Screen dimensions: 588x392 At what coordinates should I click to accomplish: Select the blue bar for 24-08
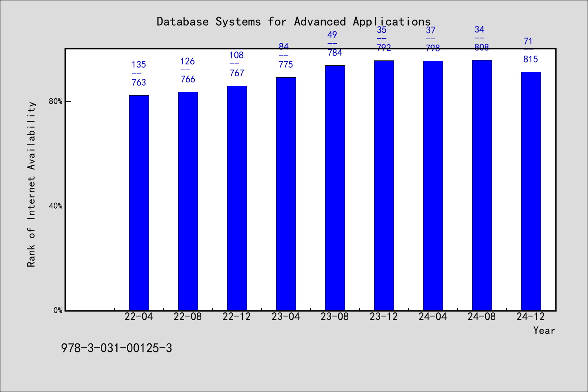(482, 185)
